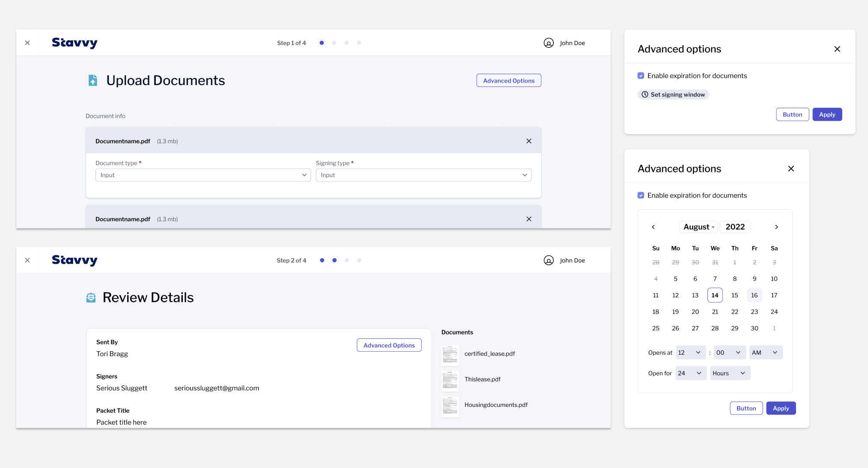This screenshot has height=468, width=868.
Task: Click the Review Details header icon
Action: coord(91,298)
